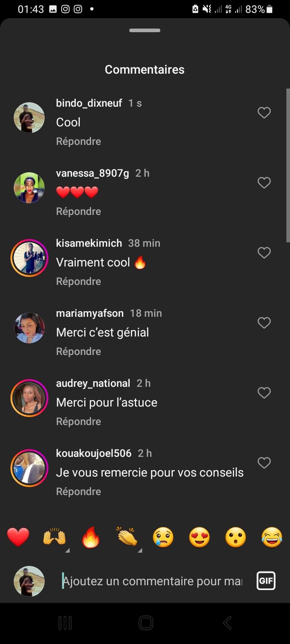
Task: Expand skin tones for raised hands emoji
Action: tap(67, 550)
